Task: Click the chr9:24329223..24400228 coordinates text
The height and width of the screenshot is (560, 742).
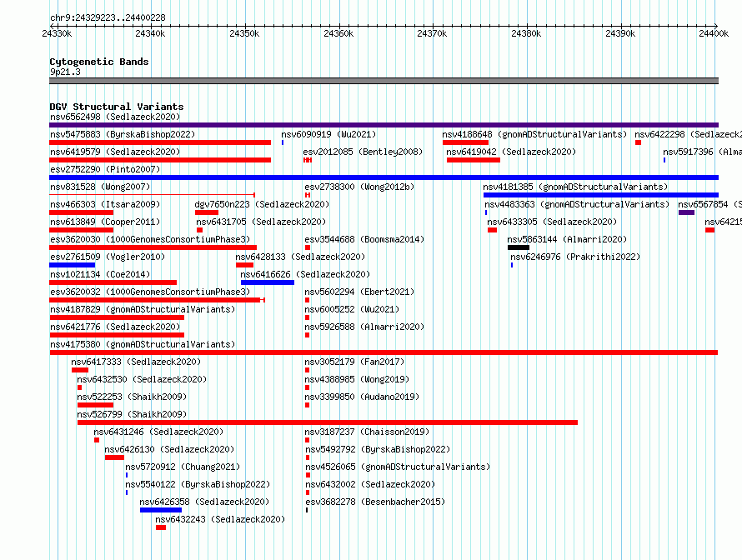Action: (x=108, y=17)
